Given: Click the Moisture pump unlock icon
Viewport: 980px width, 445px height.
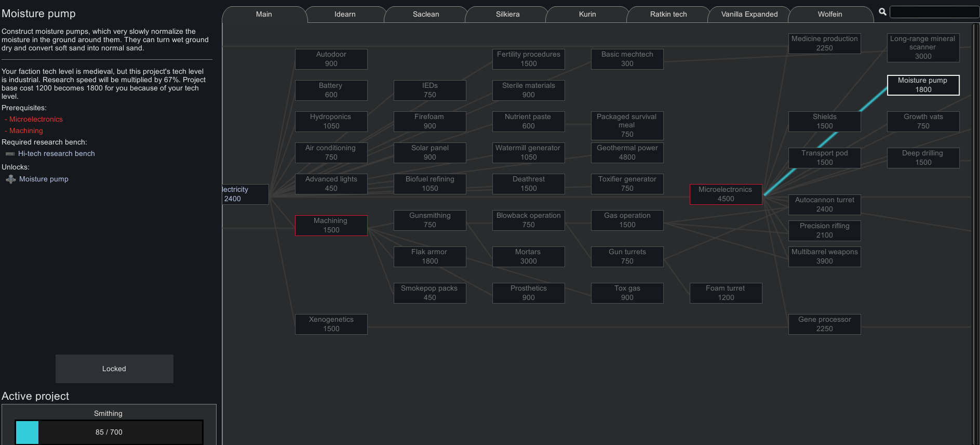Looking at the screenshot, I should point(10,179).
